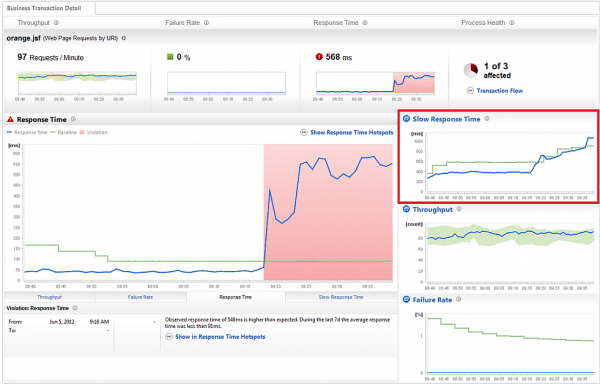Click the blue circle icon beside Slow Response Time

point(406,119)
